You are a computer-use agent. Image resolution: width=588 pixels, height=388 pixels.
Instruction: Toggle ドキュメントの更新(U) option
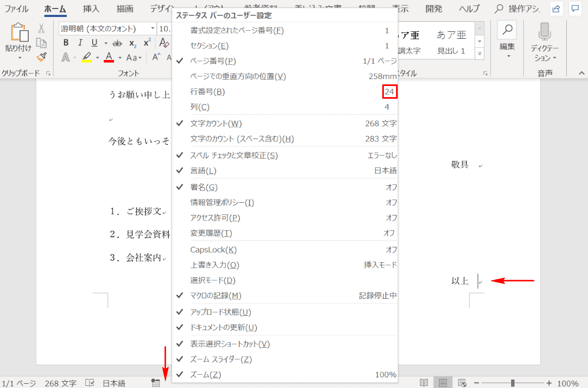[285, 327]
